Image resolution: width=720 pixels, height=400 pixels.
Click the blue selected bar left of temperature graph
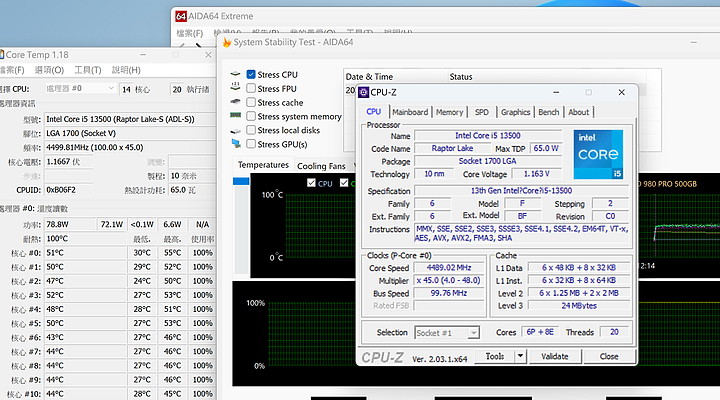[241, 181]
